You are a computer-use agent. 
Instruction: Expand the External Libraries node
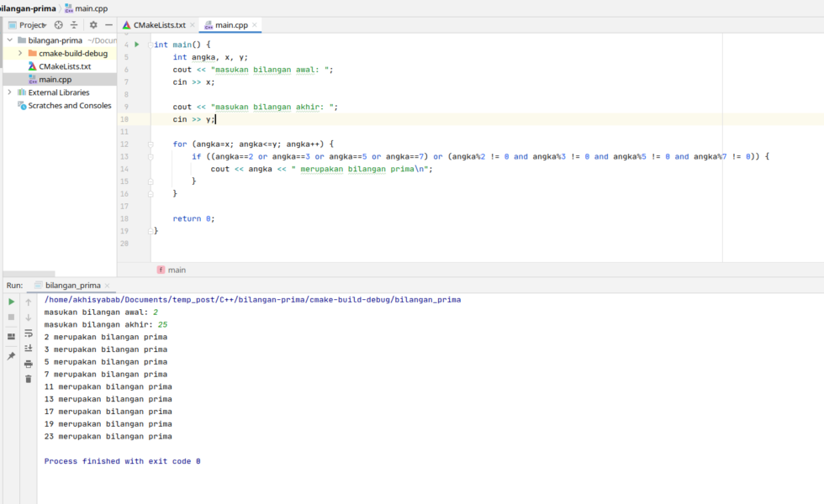pyautogui.click(x=9, y=92)
